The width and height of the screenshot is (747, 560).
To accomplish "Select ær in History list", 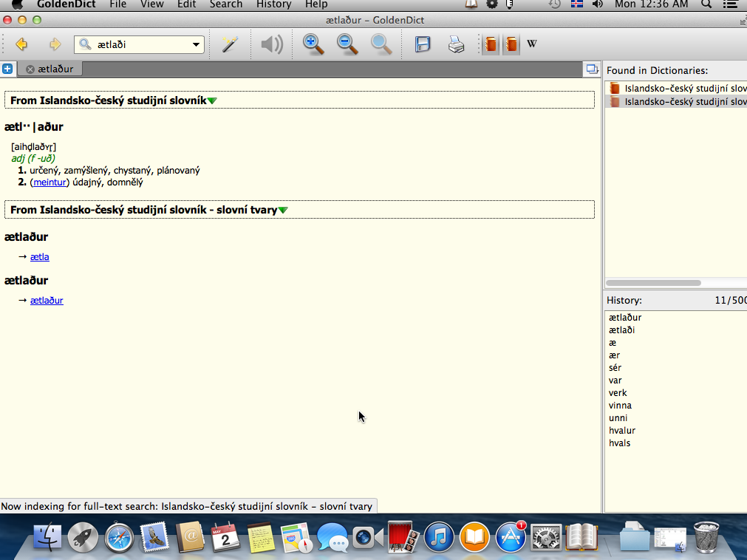I will (614, 355).
